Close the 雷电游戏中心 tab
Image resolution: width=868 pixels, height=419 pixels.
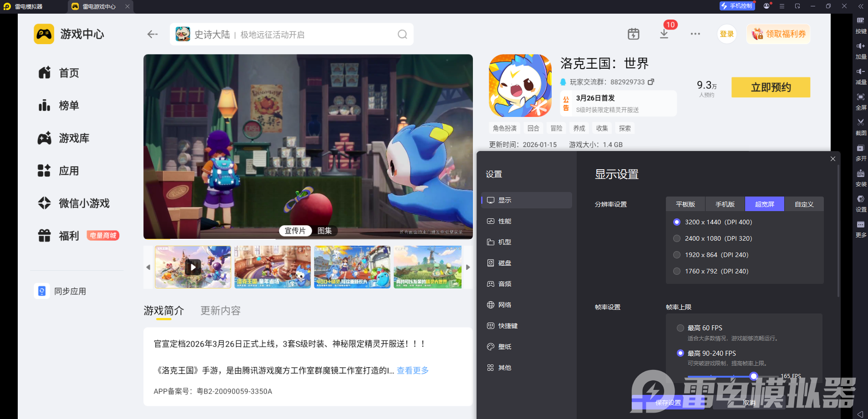pyautogui.click(x=127, y=6)
